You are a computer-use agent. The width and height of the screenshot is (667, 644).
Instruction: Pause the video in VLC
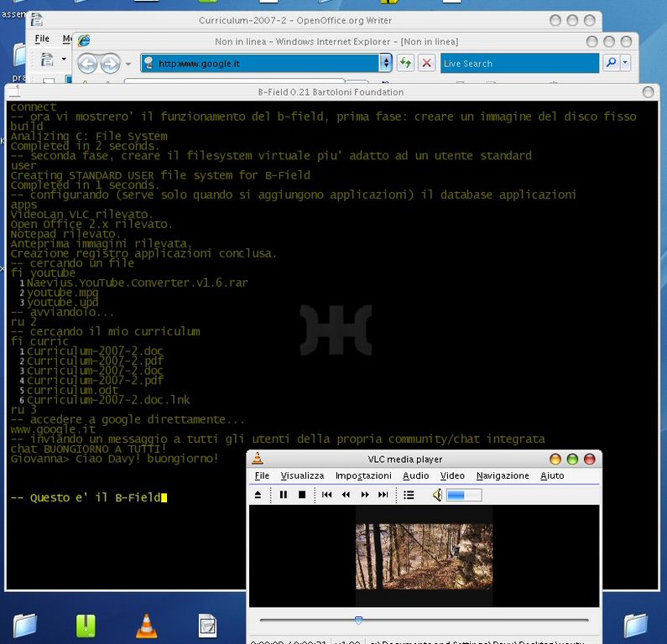283,495
